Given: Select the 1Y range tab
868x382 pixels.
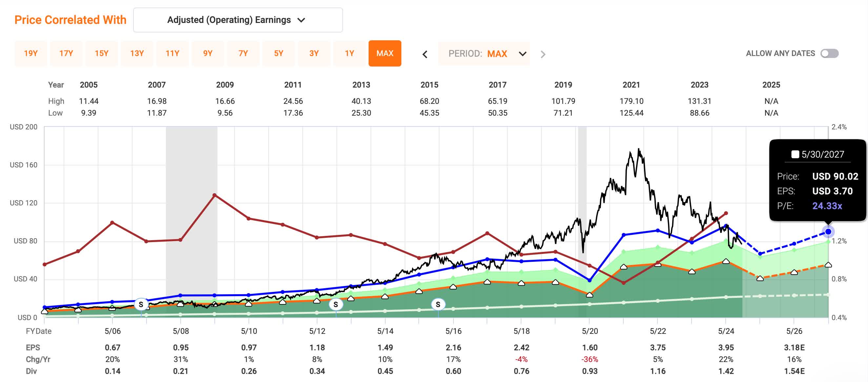Looking at the screenshot, I should tap(350, 53).
